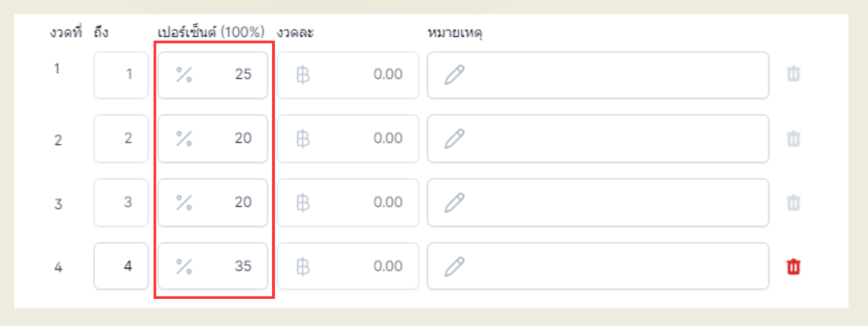The width and height of the screenshot is (868, 326).
Task: Click the 'ถึง' field containing 2
Action: tap(121, 139)
